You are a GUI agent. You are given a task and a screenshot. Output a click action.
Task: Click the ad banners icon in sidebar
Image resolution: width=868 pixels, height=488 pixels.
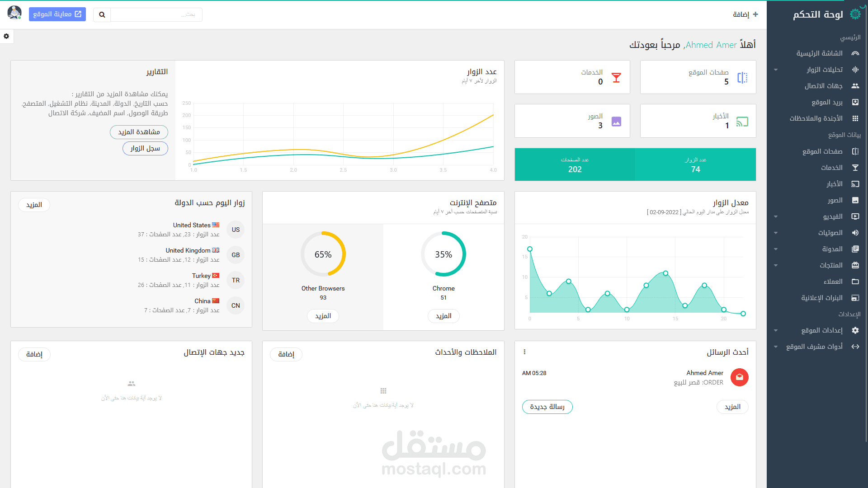point(855,298)
